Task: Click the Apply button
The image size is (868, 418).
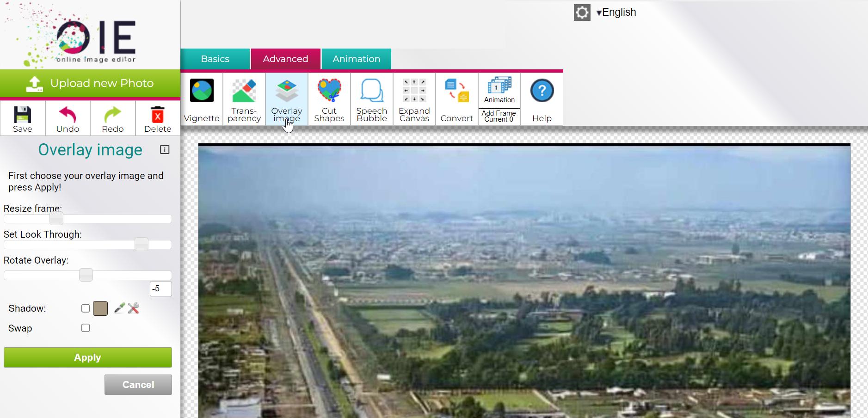Action: (x=88, y=357)
